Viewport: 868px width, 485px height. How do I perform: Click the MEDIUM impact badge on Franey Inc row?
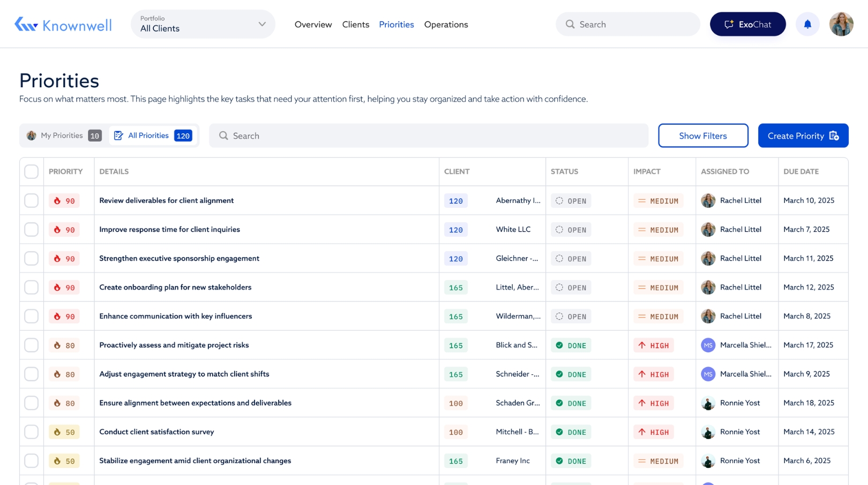click(x=658, y=460)
